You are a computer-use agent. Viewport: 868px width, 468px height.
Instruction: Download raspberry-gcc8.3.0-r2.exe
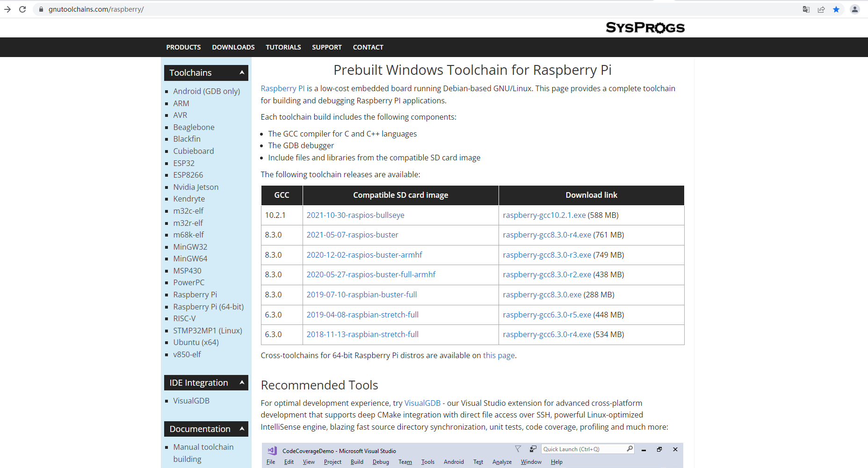547,274
